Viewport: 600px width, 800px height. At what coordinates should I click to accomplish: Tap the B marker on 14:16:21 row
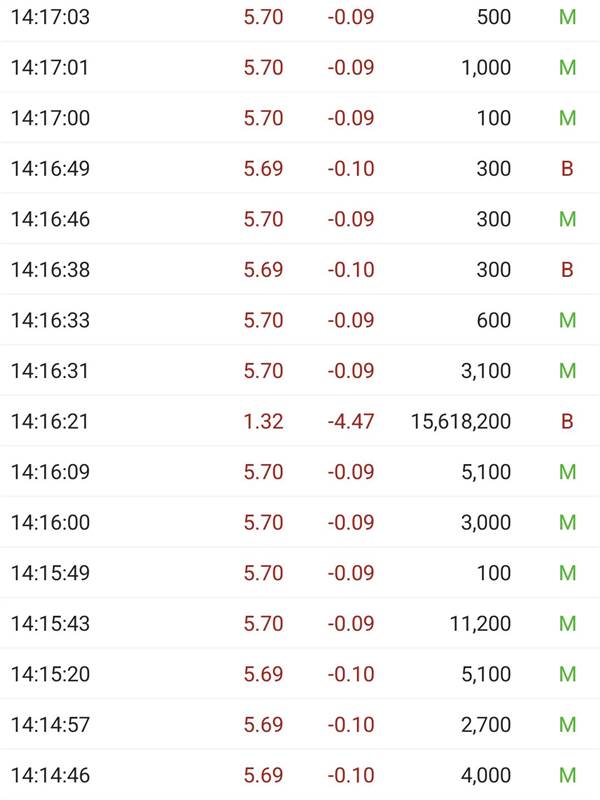tap(567, 421)
